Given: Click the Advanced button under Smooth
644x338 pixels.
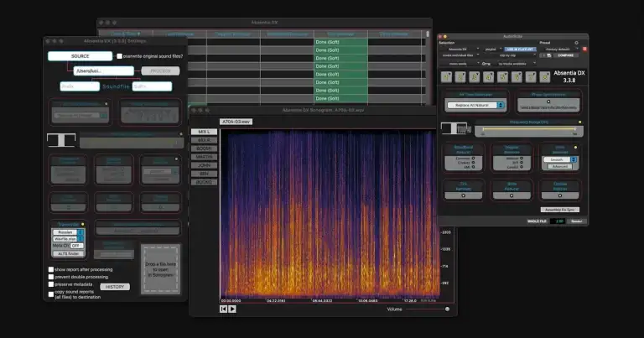Looking at the screenshot, I should coord(560,166).
